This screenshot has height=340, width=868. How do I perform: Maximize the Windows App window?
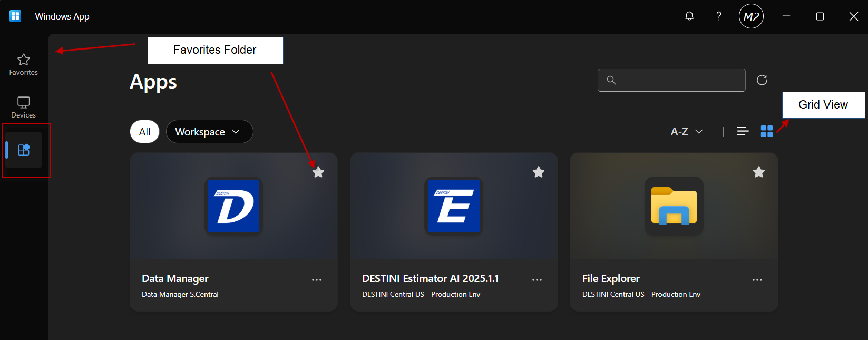click(x=820, y=16)
